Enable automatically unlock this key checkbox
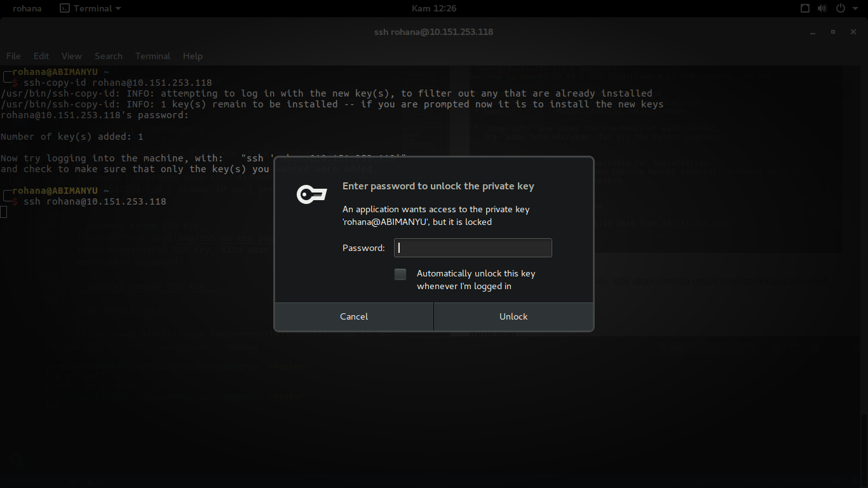This screenshot has width=868, height=488. click(x=400, y=274)
